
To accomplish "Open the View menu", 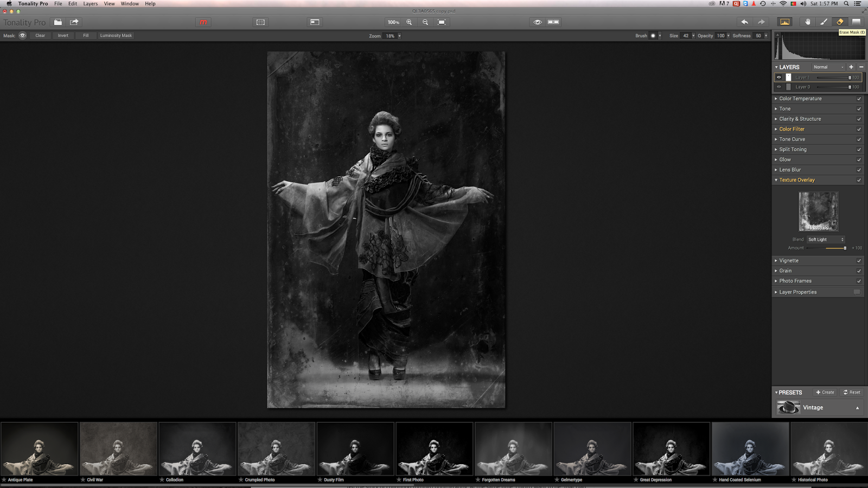I will tap(109, 4).
